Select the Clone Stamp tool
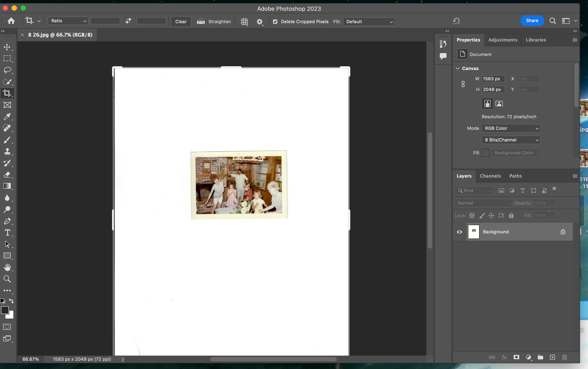The width and height of the screenshot is (588, 369). click(7, 151)
